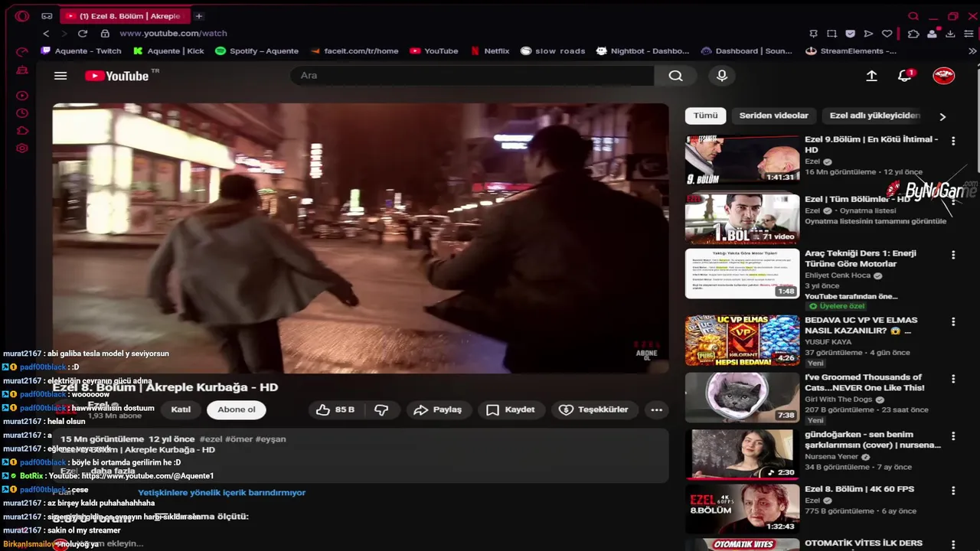The height and width of the screenshot is (551, 980).
Task: Open YouTube notifications bell
Action: [x=906, y=75]
